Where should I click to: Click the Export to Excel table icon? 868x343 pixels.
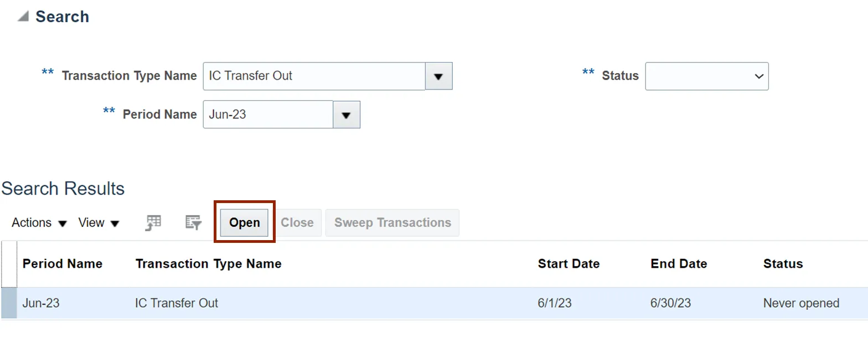(x=153, y=222)
